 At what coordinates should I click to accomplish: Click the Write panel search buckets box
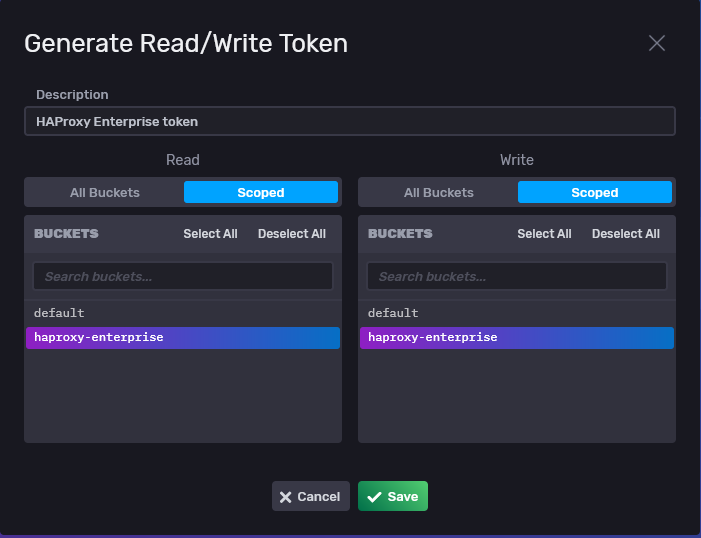[517, 276]
